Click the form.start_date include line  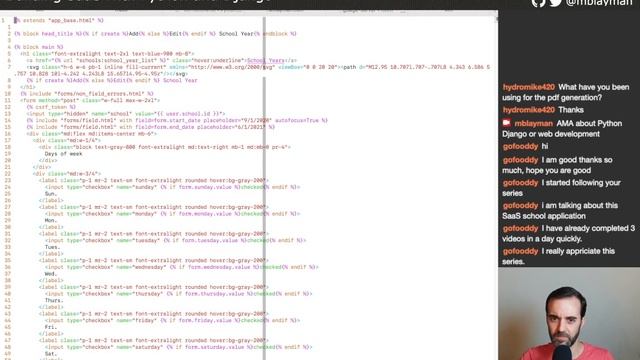177,120
